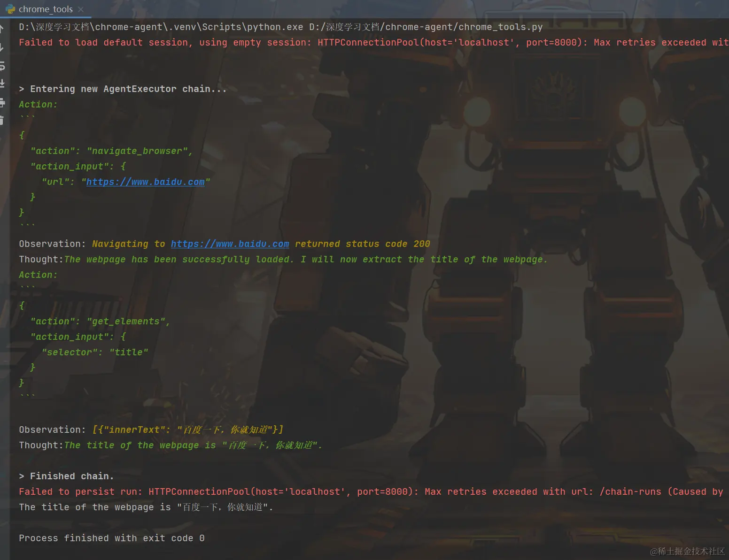Click "Process finished with exit code 0"
The height and width of the screenshot is (560, 729).
pyautogui.click(x=112, y=538)
